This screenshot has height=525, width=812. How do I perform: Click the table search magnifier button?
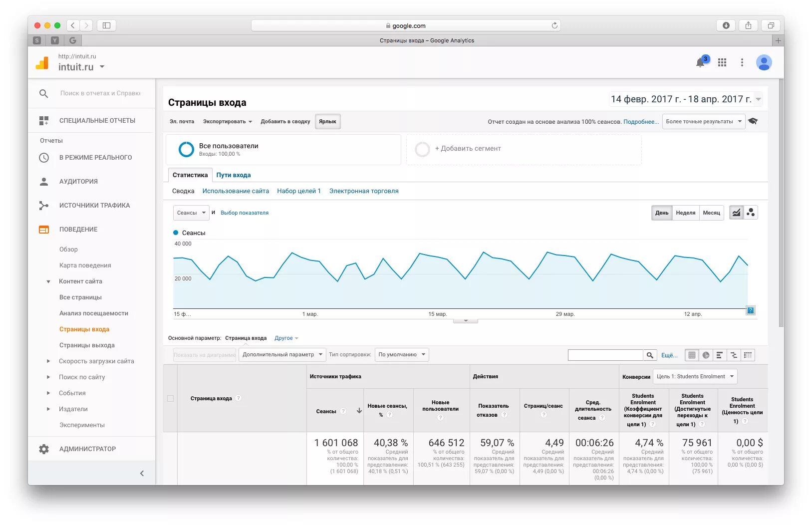tap(650, 355)
